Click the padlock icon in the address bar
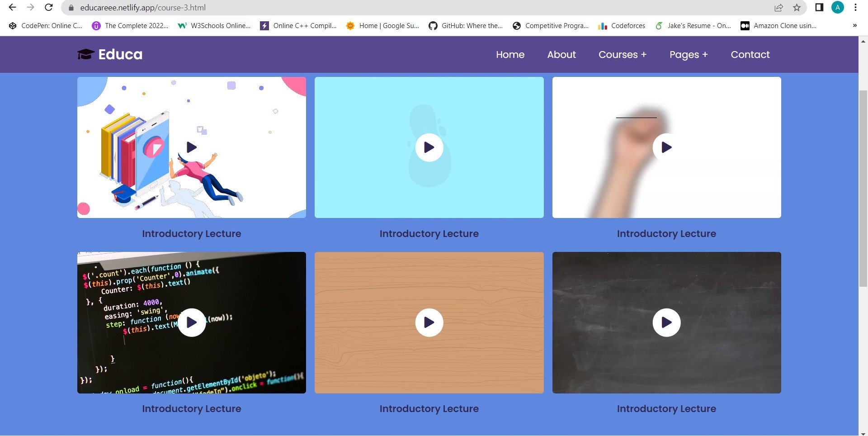The height and width of the screenshot is (436, 868). pos(71,7)
